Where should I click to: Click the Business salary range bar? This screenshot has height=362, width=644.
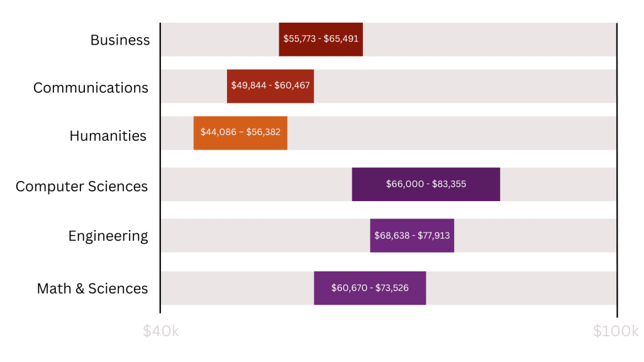tap(321, 39)
